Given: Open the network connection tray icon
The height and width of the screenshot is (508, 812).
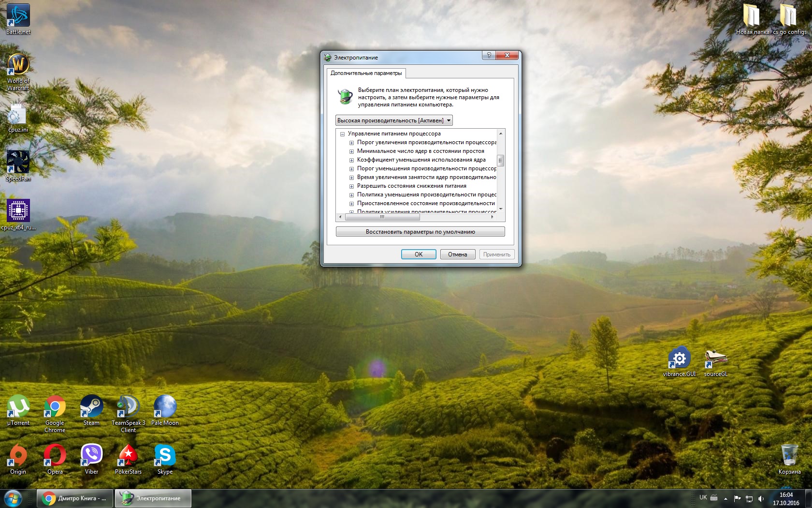Looking at the screenshot, I should coord(749,498).
